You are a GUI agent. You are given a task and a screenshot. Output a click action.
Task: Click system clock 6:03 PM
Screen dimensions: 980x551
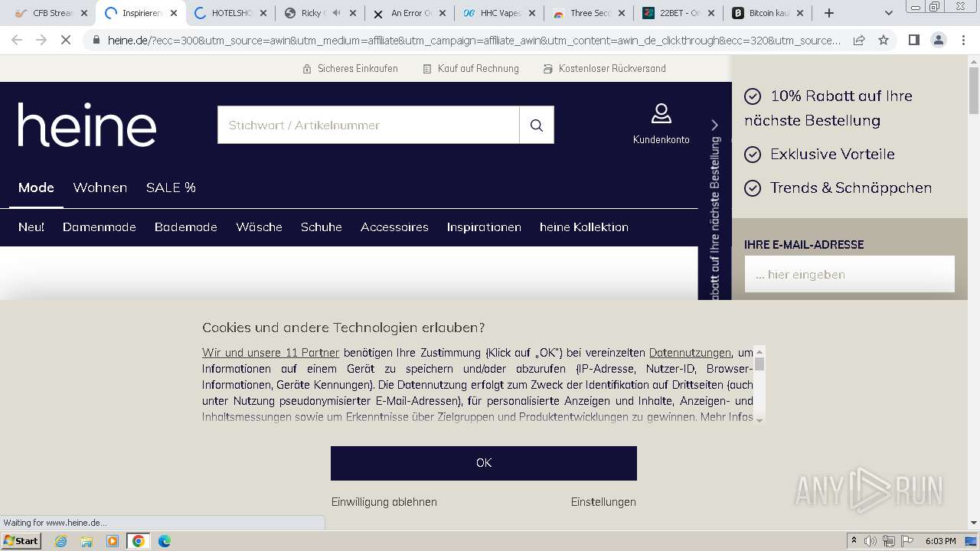click(x=940, y=541)
